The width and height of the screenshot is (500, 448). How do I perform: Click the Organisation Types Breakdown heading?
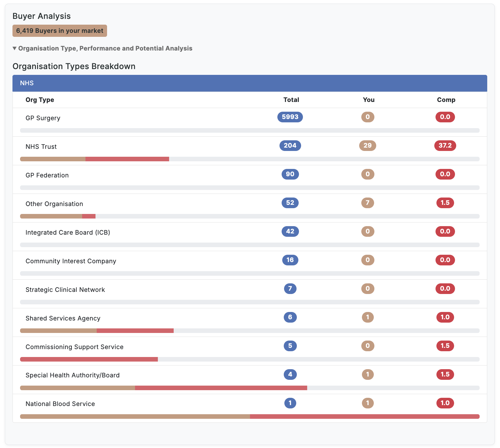(74, 66)
